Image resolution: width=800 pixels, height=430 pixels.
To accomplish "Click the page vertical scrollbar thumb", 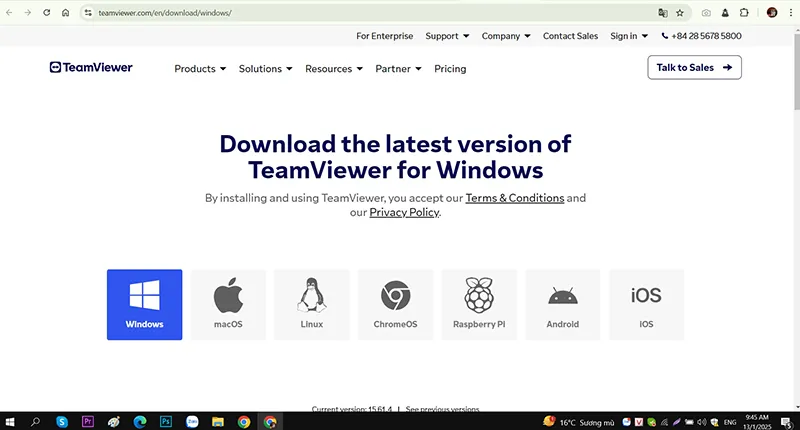I will 796,70.
